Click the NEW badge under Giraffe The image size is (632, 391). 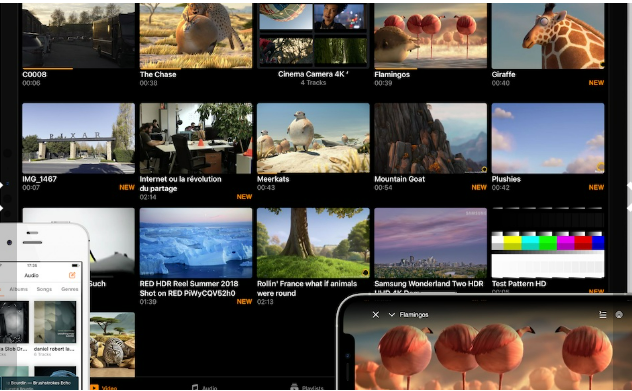(x=596, y=83)
